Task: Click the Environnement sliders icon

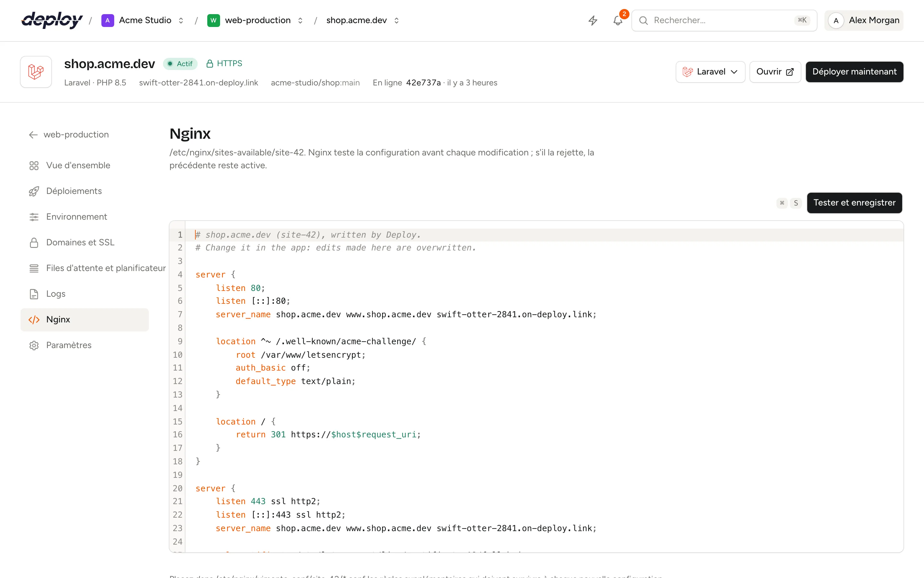Action: click(x=34, y=217)
